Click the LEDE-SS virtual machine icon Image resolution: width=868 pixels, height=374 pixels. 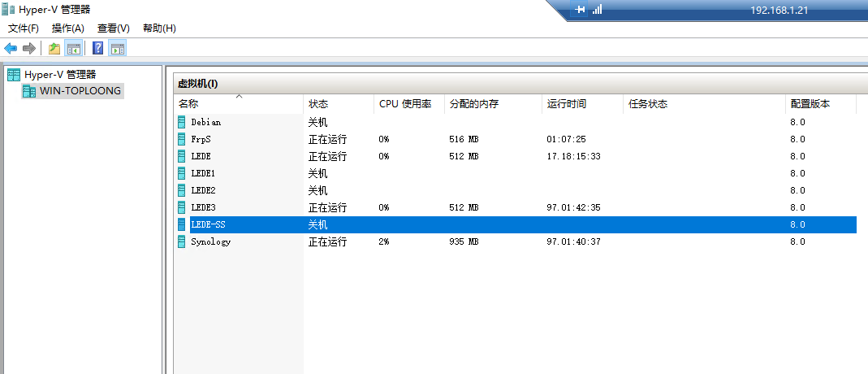[x=182, y=225]
